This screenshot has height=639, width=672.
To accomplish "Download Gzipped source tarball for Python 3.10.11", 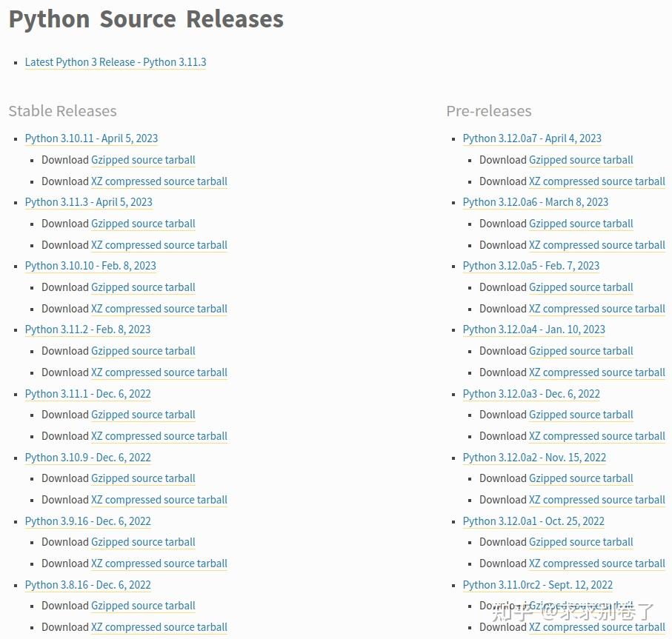I will (143, 160).
